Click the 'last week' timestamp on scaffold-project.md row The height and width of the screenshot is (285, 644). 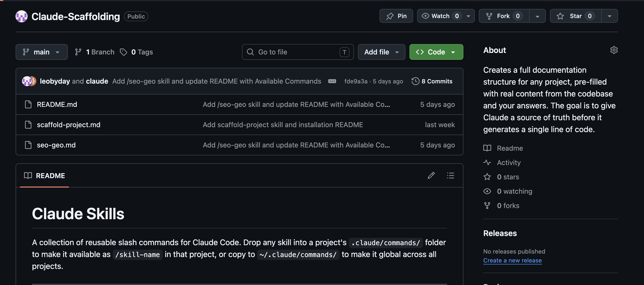[440, 125]
